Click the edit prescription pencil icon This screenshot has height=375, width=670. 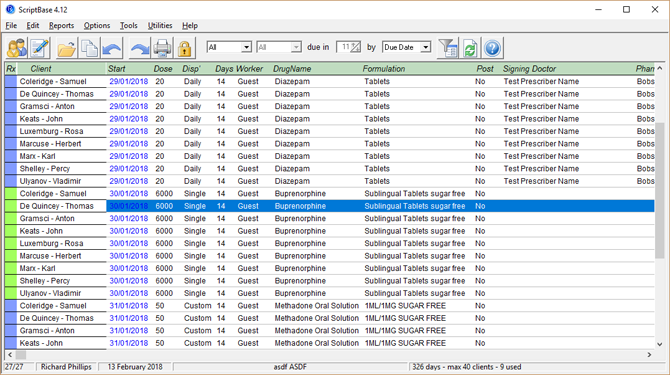point(40,47)
